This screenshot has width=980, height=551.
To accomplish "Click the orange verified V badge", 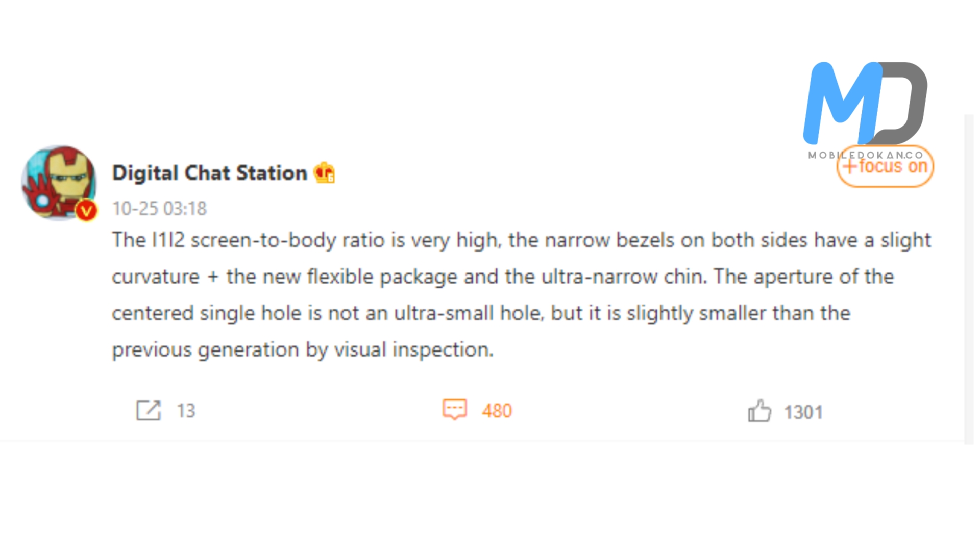I will (86, 210).
